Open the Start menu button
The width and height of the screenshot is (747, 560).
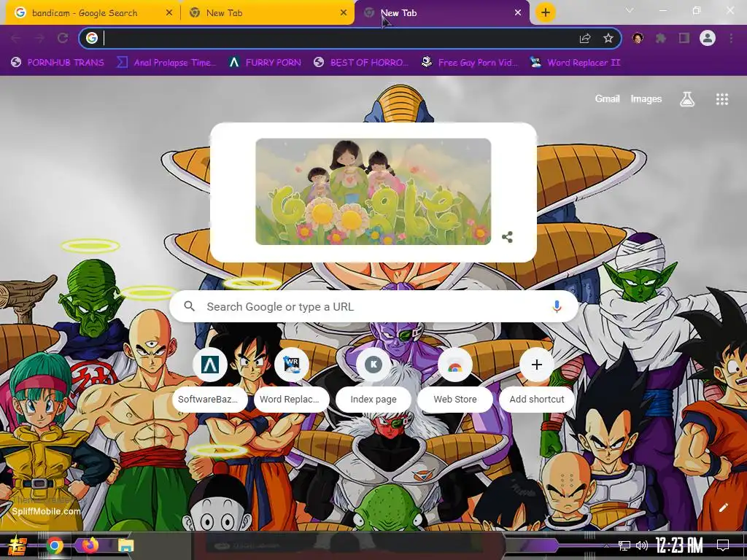click(x=18, y=545)
